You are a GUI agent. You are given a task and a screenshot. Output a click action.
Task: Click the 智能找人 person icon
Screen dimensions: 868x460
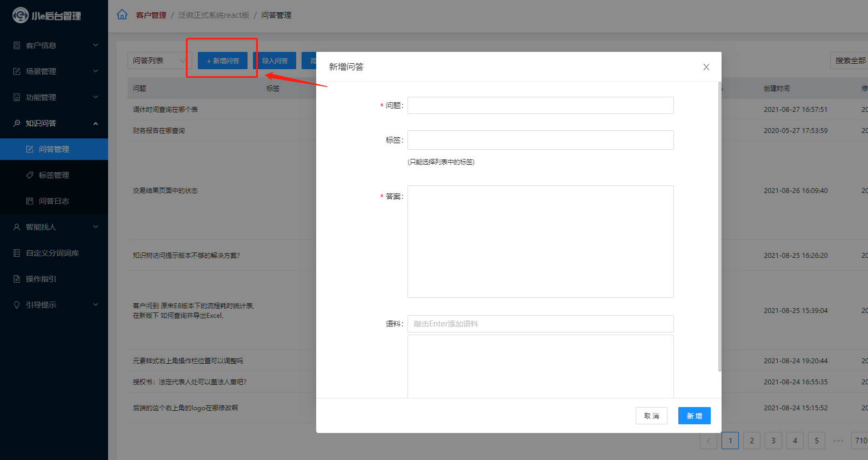coord(17,227)
